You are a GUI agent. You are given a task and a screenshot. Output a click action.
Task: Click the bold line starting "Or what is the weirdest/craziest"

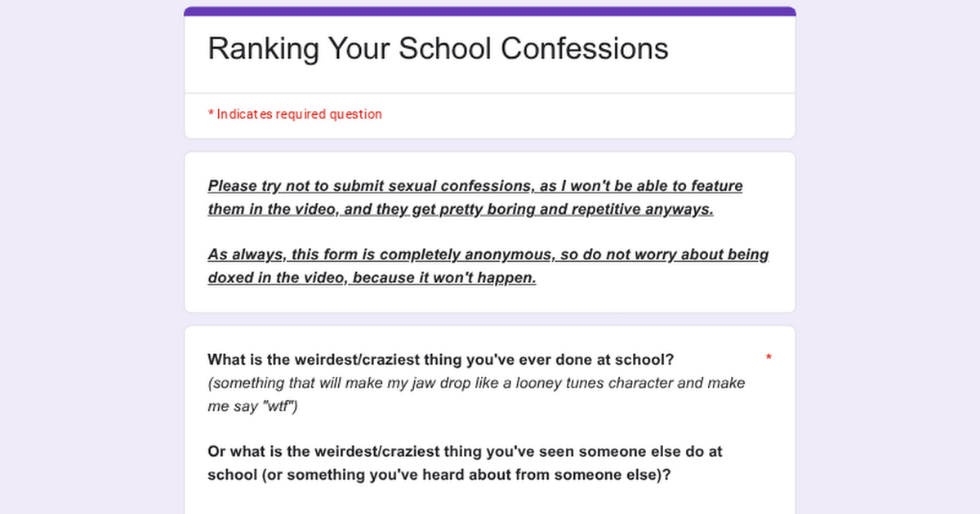point(465,451)
